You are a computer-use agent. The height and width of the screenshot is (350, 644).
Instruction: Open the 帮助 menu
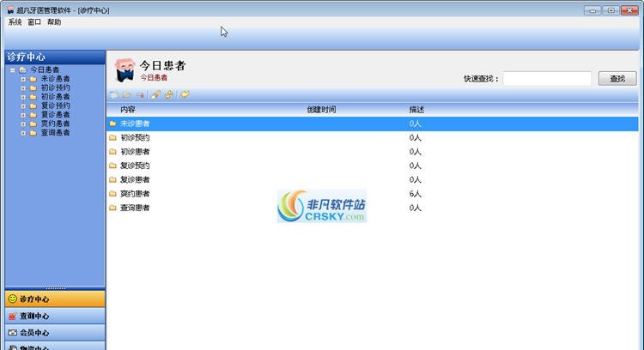pos(54,22)
